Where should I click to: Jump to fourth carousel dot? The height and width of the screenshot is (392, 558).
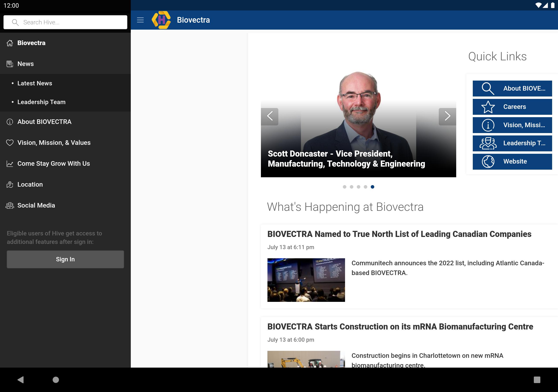point(366,187)
